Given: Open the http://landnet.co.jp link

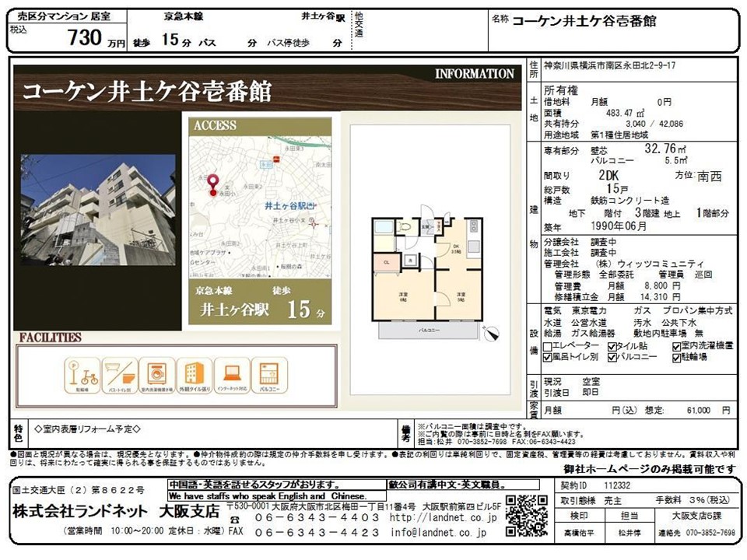Looking at the screenshot, I should [443, 517].
